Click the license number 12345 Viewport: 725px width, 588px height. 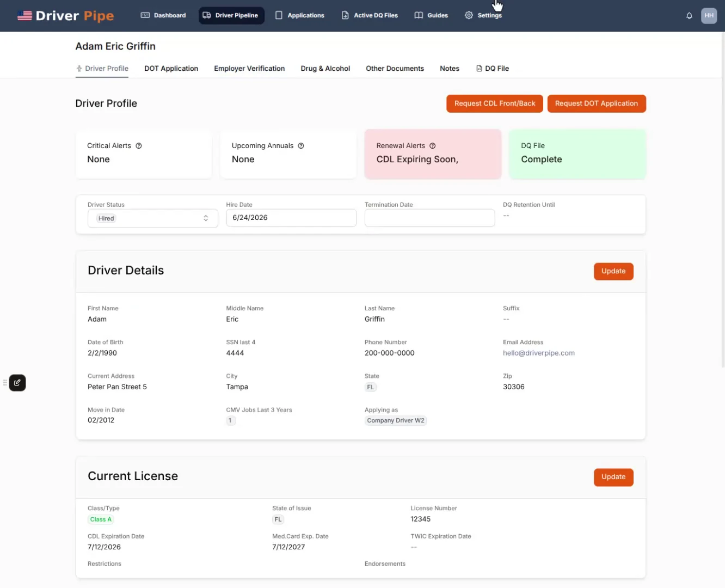420,519
